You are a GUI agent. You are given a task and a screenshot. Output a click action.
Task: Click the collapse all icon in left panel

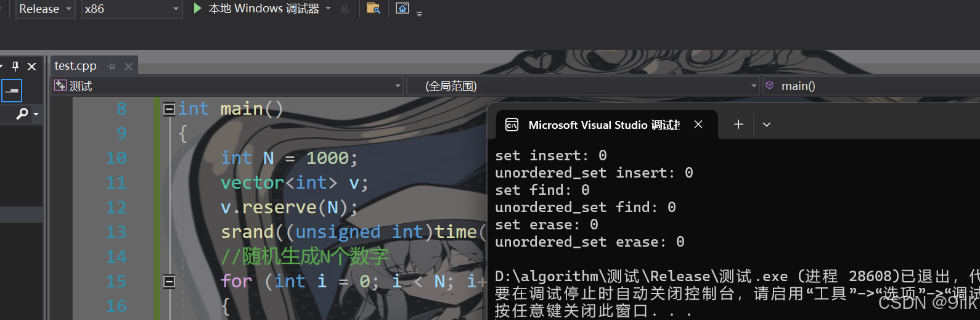(x=12, y=91)
